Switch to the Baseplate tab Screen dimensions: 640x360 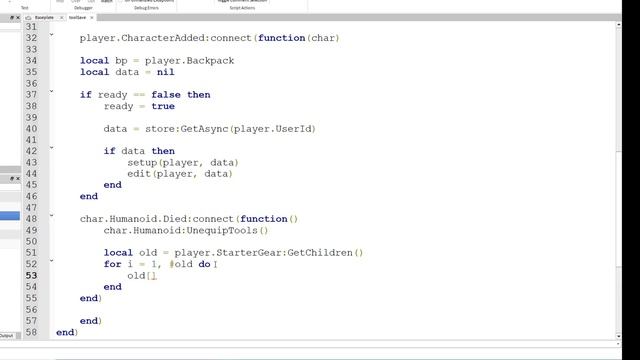tap(44, 18)
